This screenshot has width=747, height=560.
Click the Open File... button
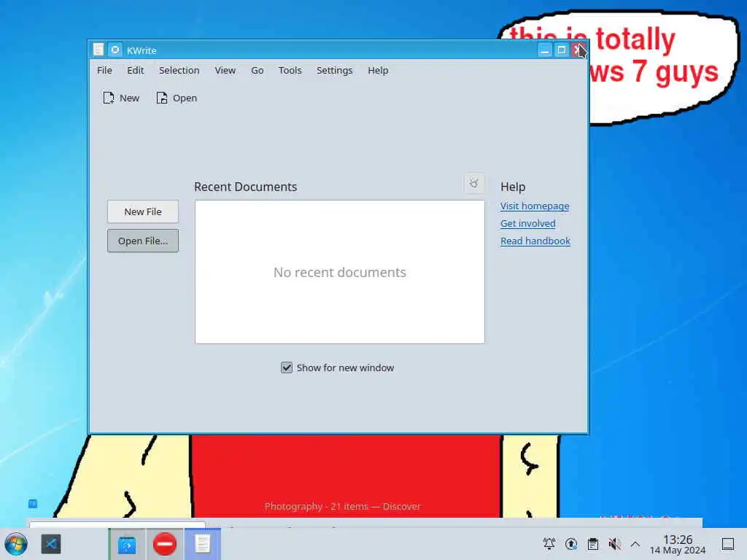click(x=143, y=241)
